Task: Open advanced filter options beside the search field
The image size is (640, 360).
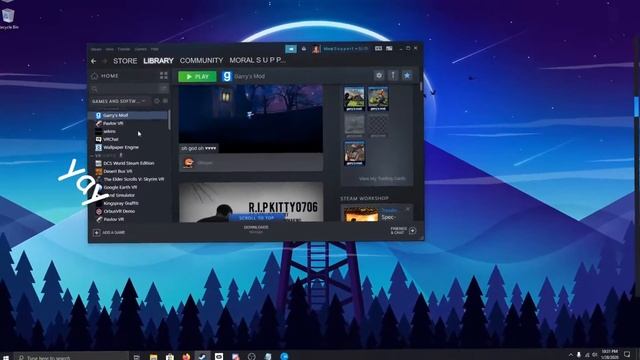Action: (164, 89)
